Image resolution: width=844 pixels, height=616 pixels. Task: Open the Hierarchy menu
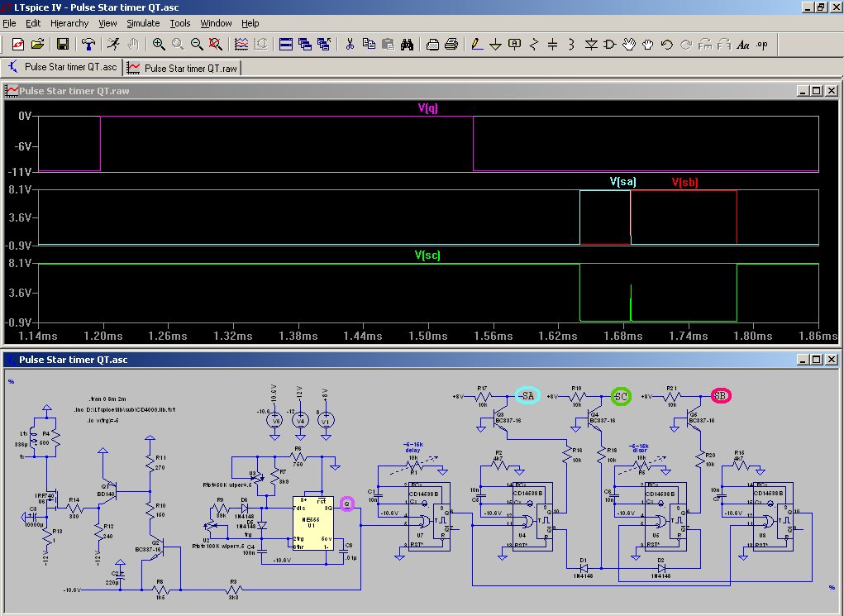pos(69,23)
